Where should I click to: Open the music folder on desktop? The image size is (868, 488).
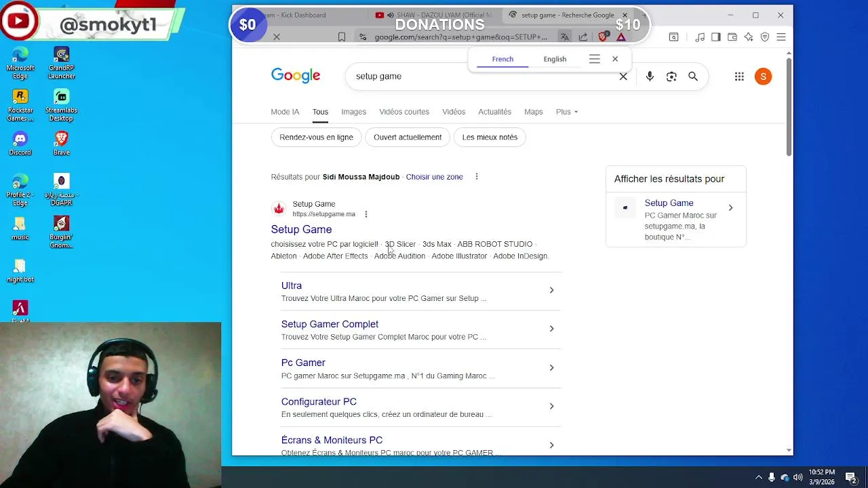click(x=20, y=228)
